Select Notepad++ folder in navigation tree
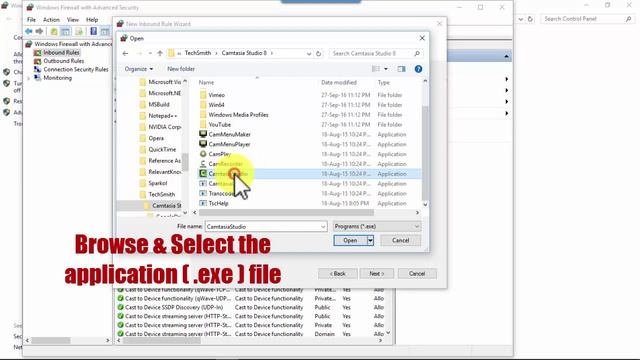Viewport: 640px width, 360px height. coord(162,116)
